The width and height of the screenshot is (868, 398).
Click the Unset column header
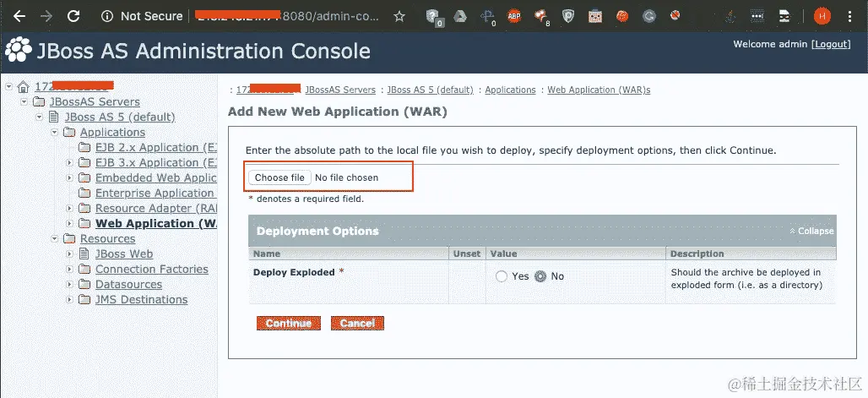click(x=467, y=254)
